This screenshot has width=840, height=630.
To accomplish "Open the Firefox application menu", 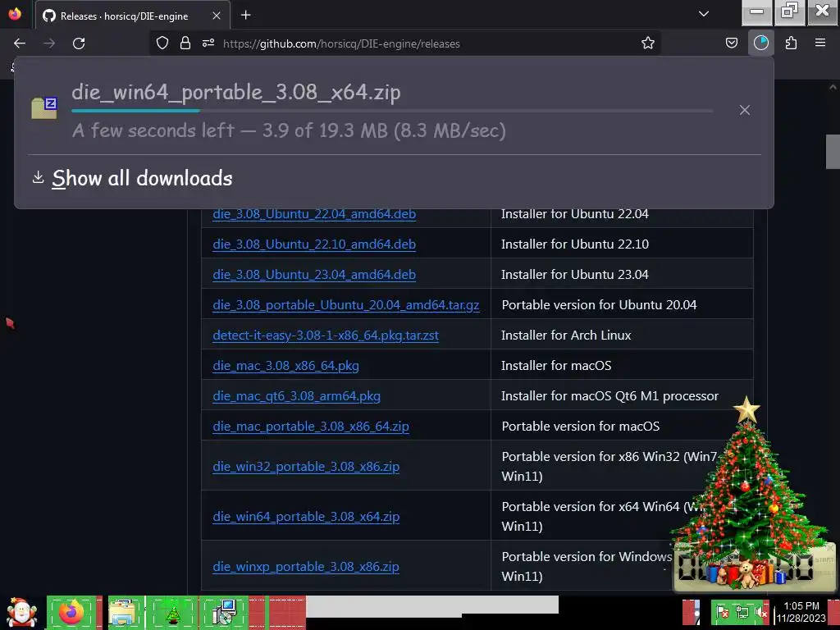I will [820, 43].
